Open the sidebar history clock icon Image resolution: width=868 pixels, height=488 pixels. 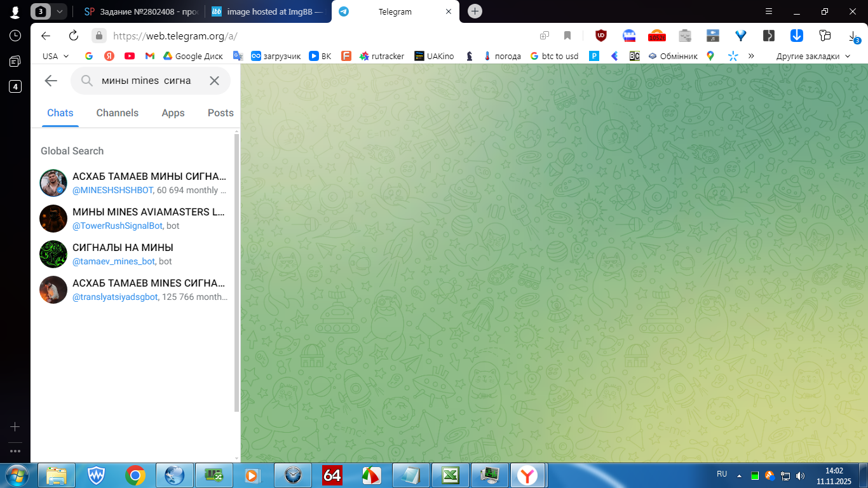(15, 36)
